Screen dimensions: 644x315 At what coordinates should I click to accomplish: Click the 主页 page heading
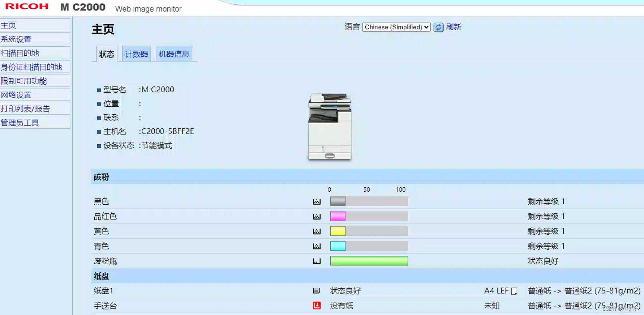(x=103, y=29)
